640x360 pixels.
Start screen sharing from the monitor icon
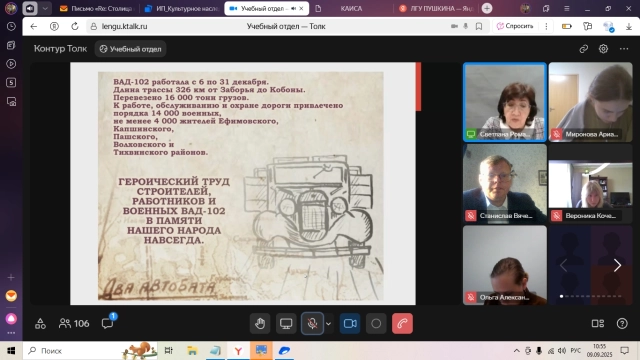pos(286,324)
